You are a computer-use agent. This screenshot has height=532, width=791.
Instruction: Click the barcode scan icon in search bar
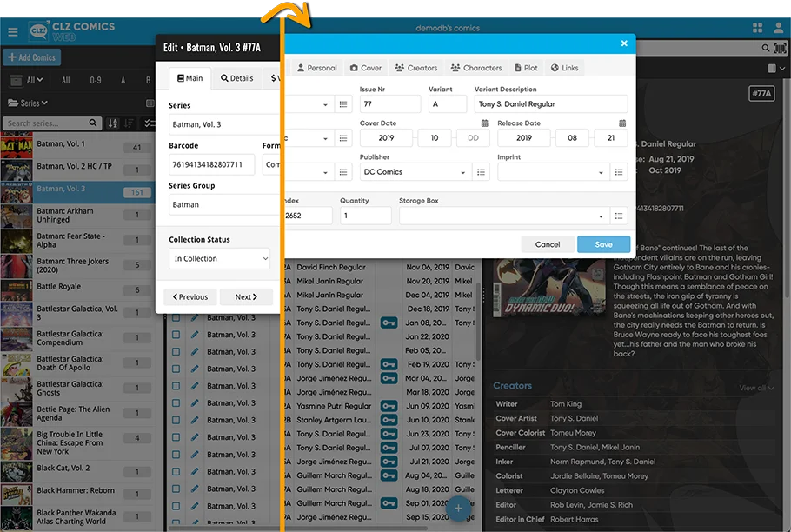point(780,48)
